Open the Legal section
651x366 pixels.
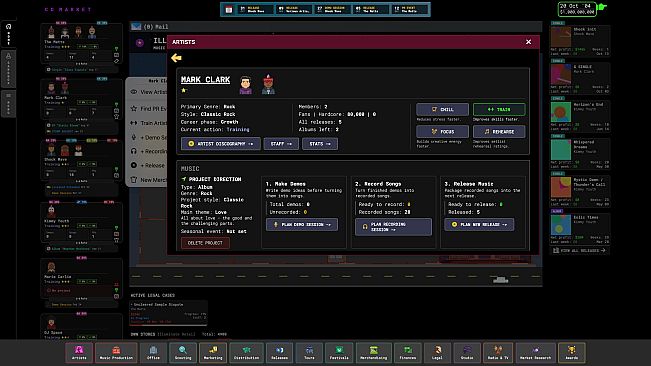[x=438, y=352]
